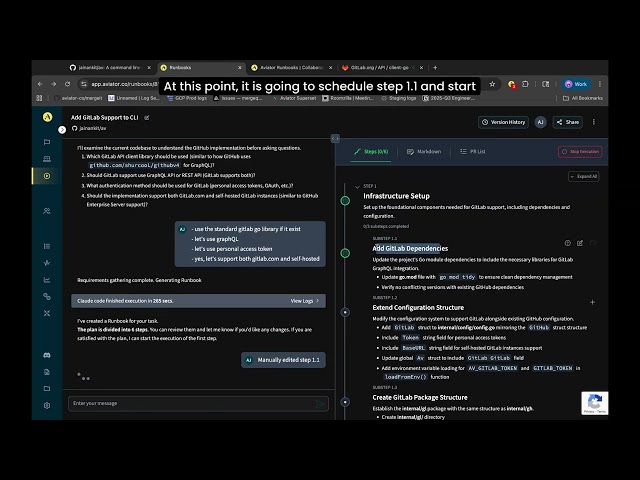Select the highlighted Runbooks play icon in the sidebar
The width and height of the screenshot is (640, 480).
click(47, 176)
